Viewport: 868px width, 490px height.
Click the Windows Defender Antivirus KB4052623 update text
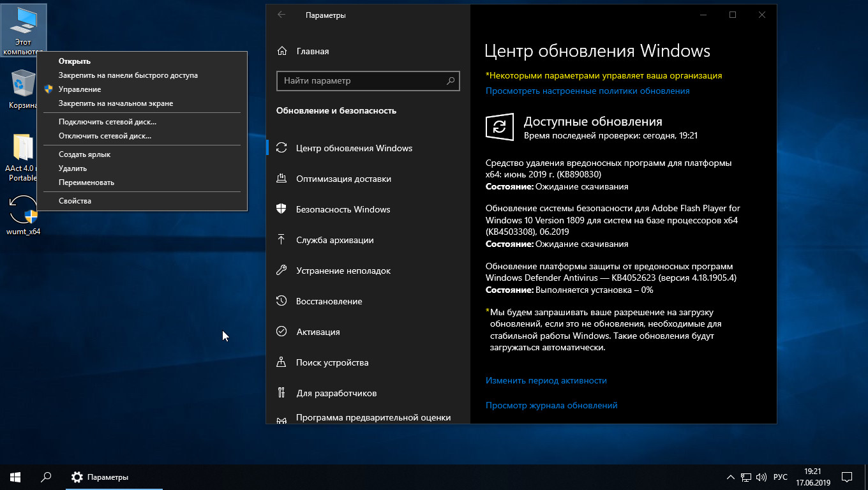(x=612, y=272)
